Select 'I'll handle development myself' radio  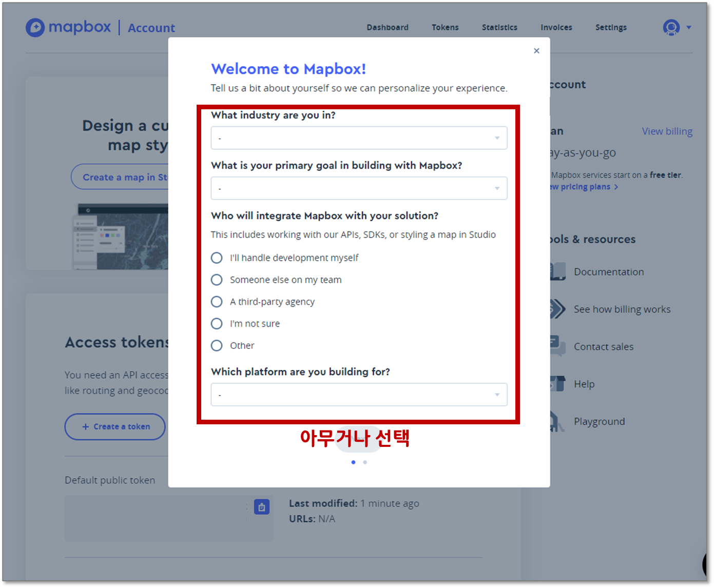tap(217, 258)
